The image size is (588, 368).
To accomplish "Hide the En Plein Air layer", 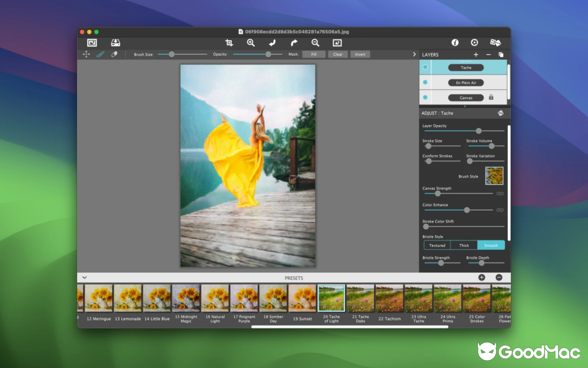I will pyautogui.click(x=425, y=82).
